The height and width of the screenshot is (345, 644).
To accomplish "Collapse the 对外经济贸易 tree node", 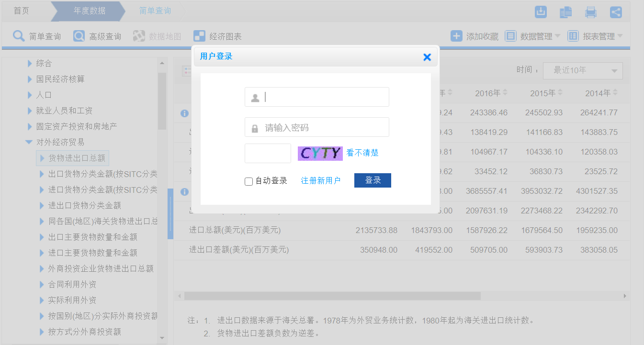I will [x=29, y=142].
